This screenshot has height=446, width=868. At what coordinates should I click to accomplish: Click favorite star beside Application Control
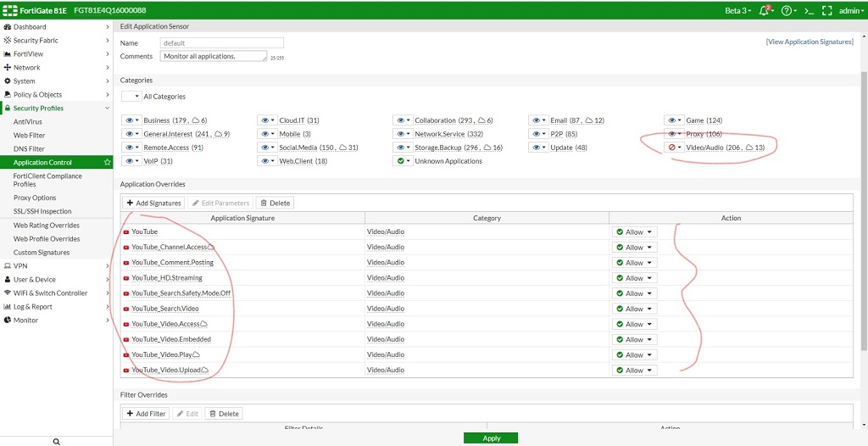(108, 162)
